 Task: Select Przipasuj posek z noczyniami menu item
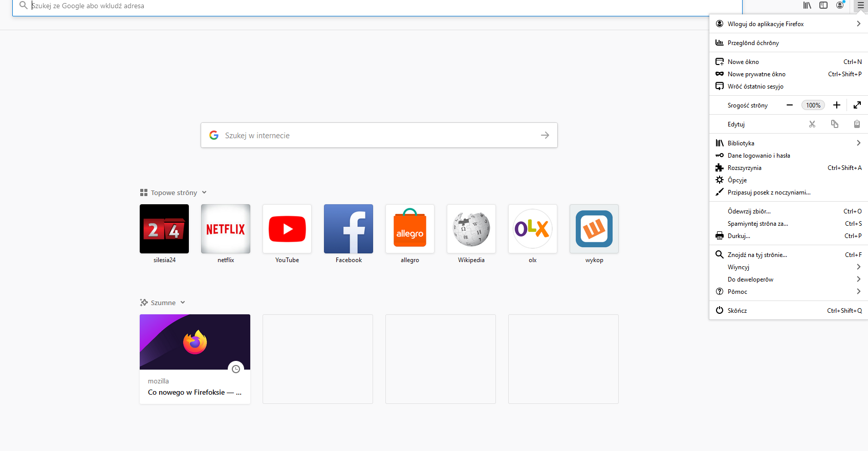coord(788,192)
